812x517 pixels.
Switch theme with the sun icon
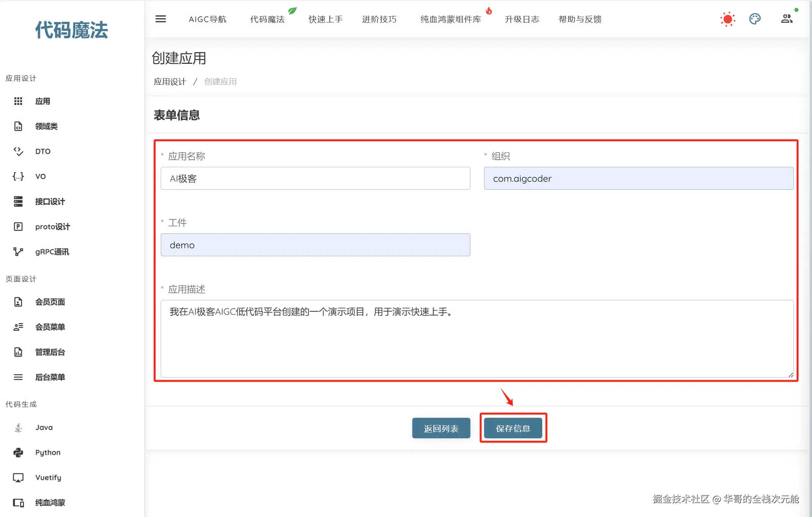[727, 19]
